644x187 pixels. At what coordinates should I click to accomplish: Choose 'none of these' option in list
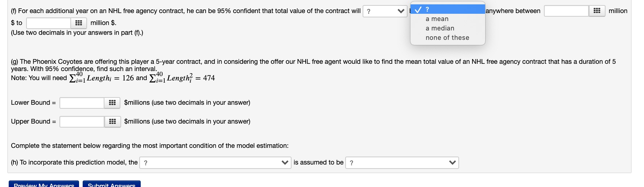[x=447, y=38]
